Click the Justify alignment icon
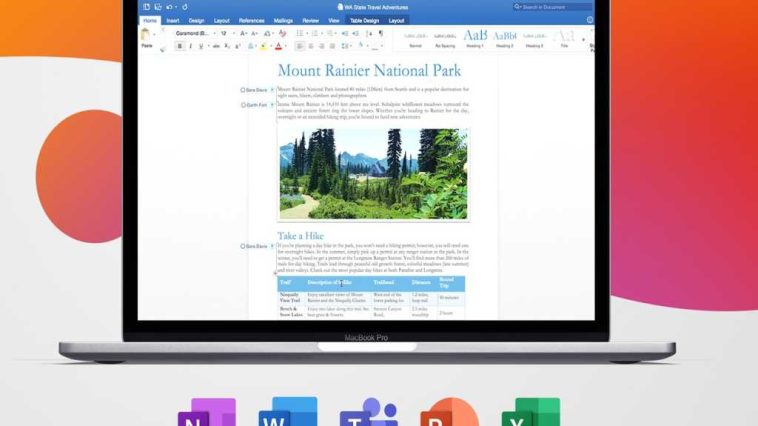This screenshot has height=426, width=758. pyautogui.click(x=332, y=46)
